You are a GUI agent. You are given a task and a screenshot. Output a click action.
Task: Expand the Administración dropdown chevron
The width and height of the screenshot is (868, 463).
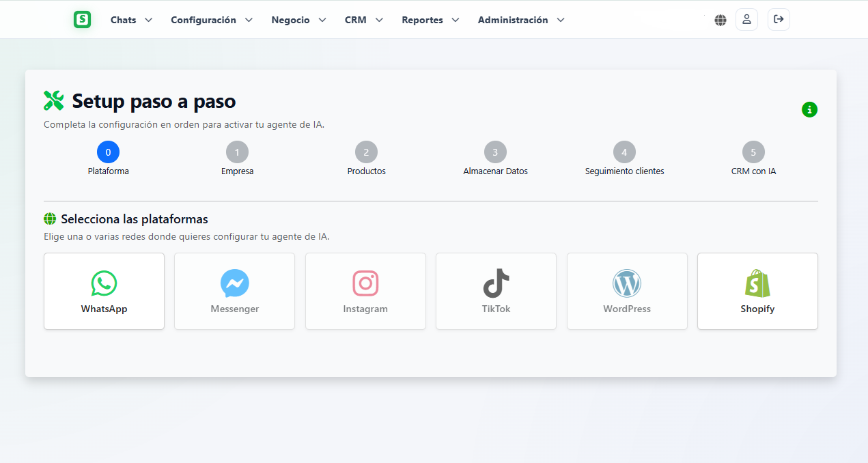(561, 20)
